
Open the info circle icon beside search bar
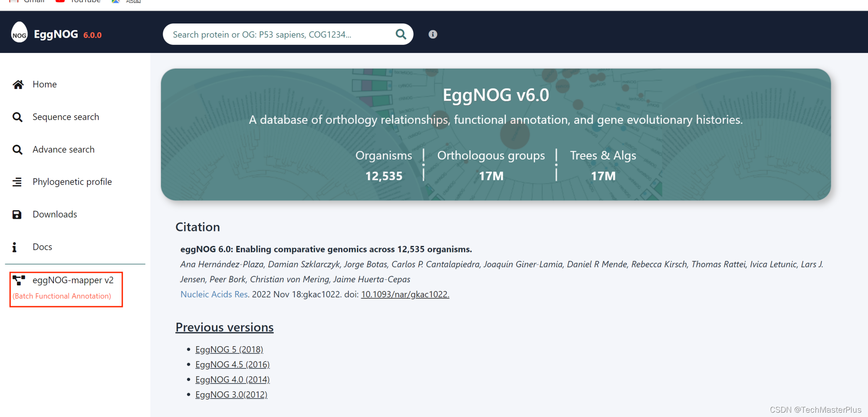[x=433, y=34]
